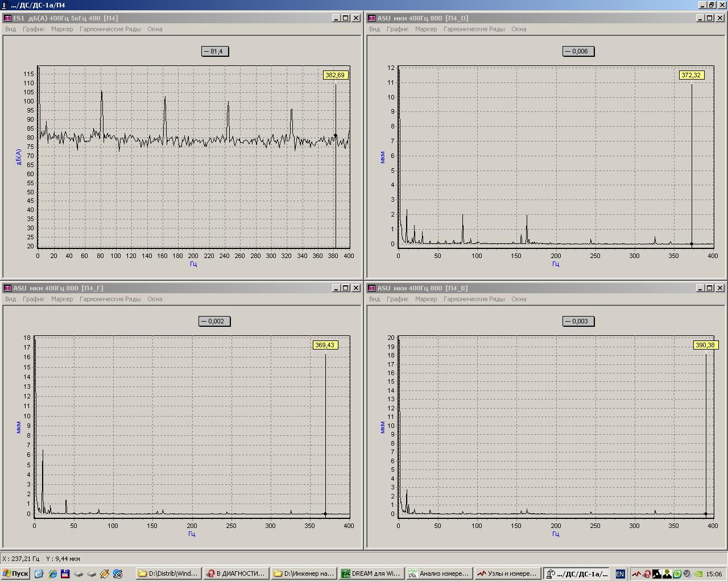Click the black-and-white tray icon
Viewport: 728px width, 582px height.
coord(656,574)
